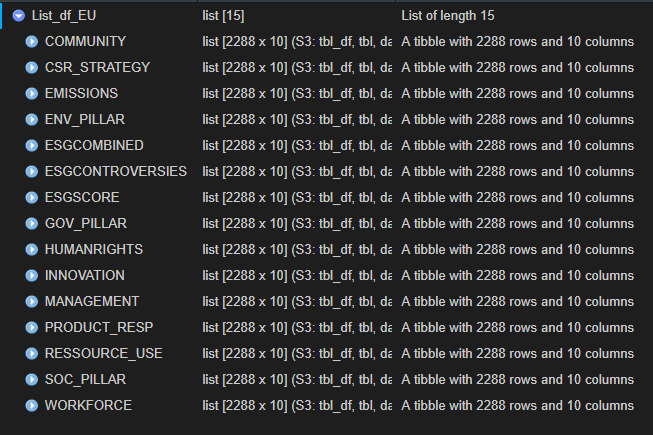The image size is (653, 435).
Task: Click the type cell in INNOVATION row
Action: click(x=297, y=276)
